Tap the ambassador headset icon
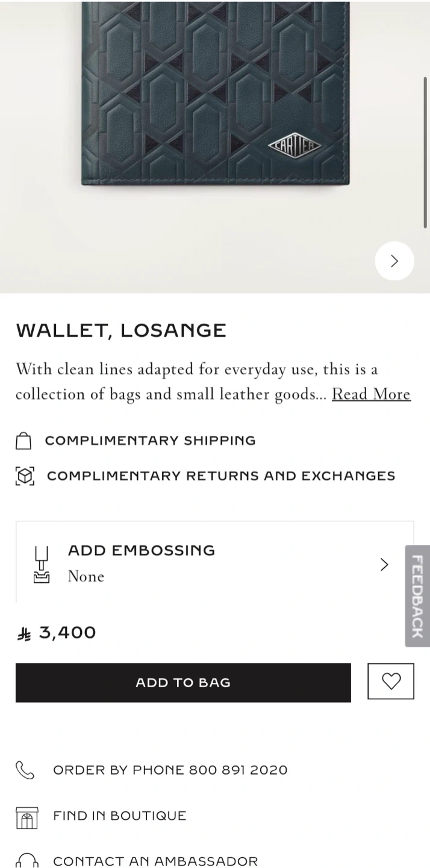The width and height of the screenshot is (430, 868). (26, 860)
